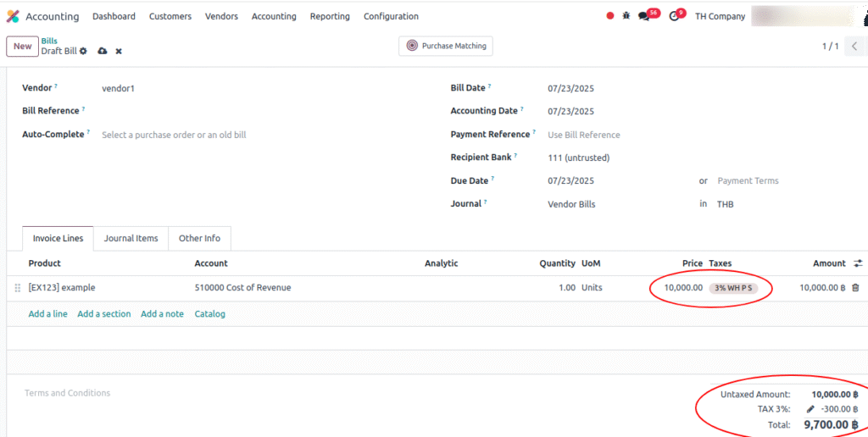868x437 pixels.
Task: Edit TAX 3% amount with pencil icon
Action: tap(810, 409)
